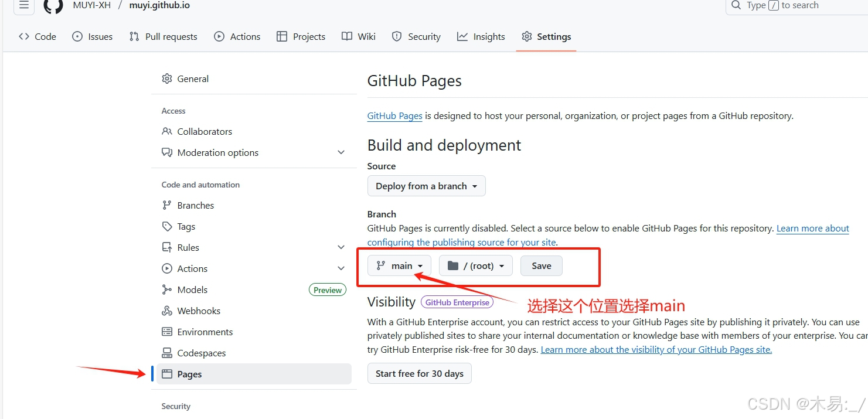
Task: Open the Pull requests tab
Action: (x=164, y=36)
